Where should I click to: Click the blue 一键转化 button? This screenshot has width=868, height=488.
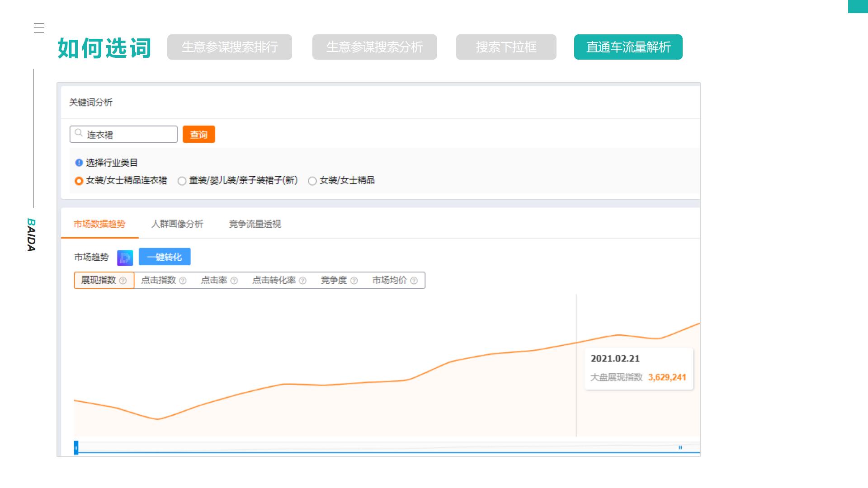(165, 256)
